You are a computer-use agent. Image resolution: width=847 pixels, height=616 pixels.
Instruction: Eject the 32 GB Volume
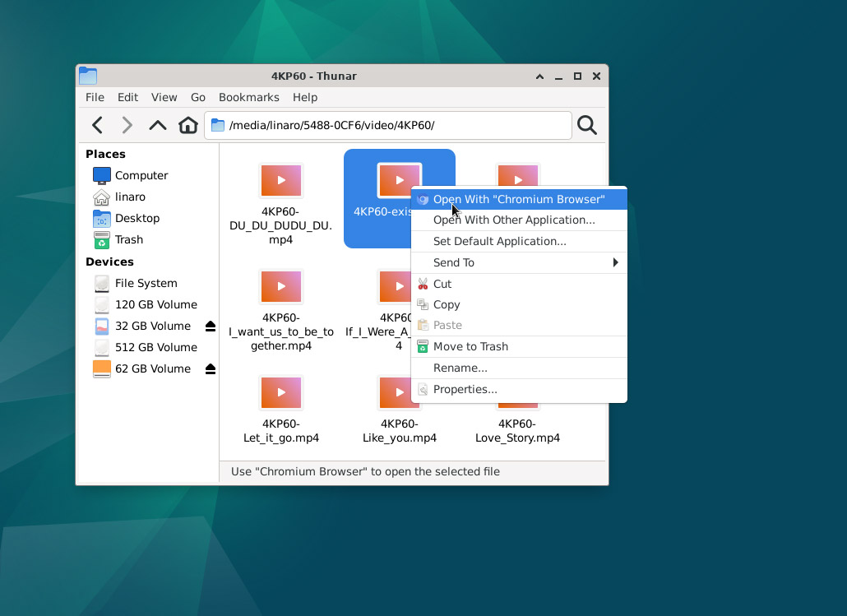click(211, 327)
